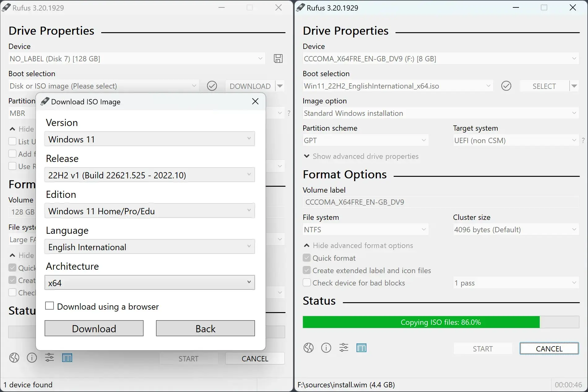This screenshot has width=588, height=392.
Task: Enable Download using a browser checkbox
Action: pos(50,306)
